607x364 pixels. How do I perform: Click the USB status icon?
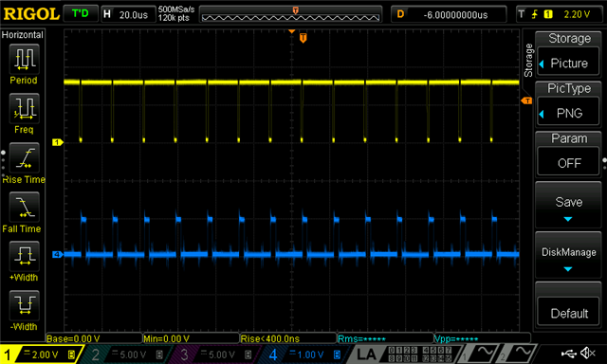tap(568, 354)
